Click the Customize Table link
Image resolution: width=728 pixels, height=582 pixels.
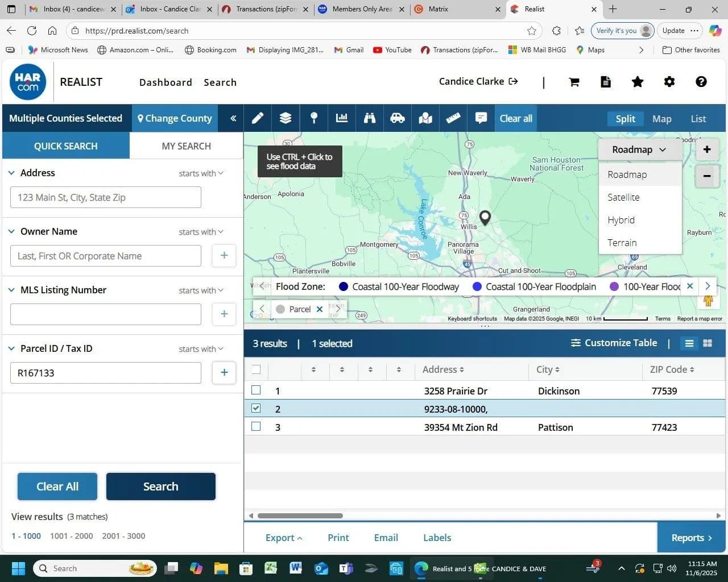[x=614, y=343]
